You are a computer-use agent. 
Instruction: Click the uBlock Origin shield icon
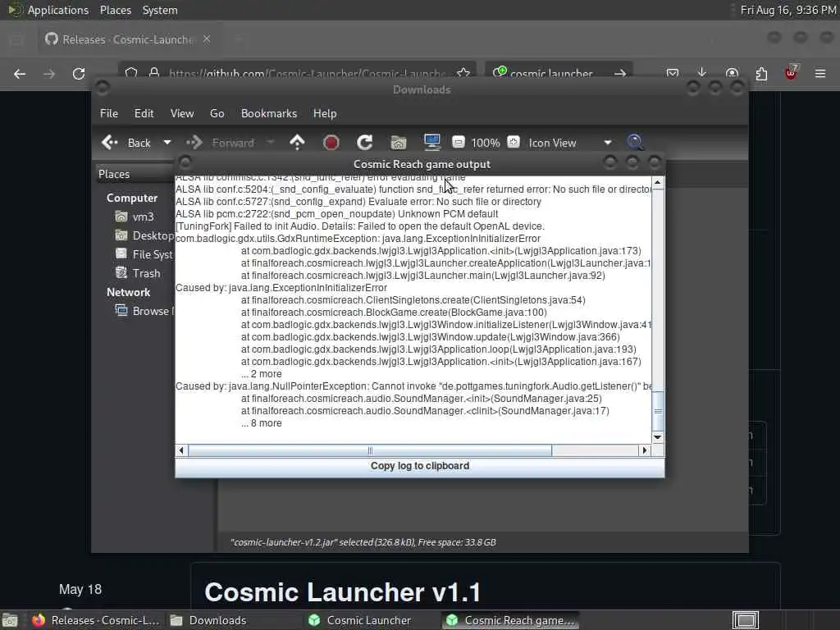click(791, 73)
